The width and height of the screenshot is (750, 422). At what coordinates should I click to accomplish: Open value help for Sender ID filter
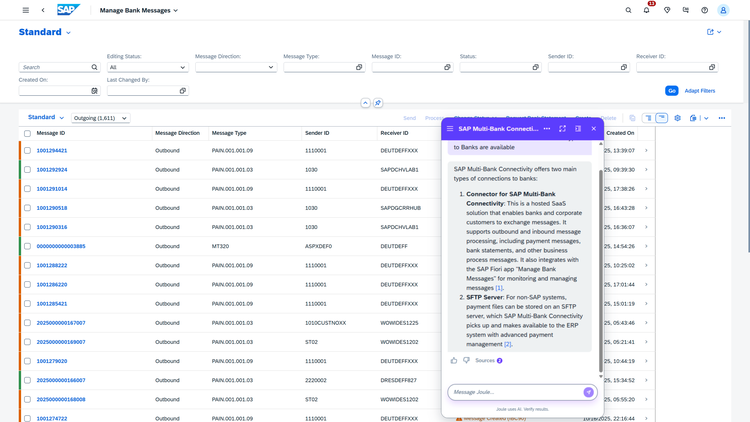tap(624, 67)
